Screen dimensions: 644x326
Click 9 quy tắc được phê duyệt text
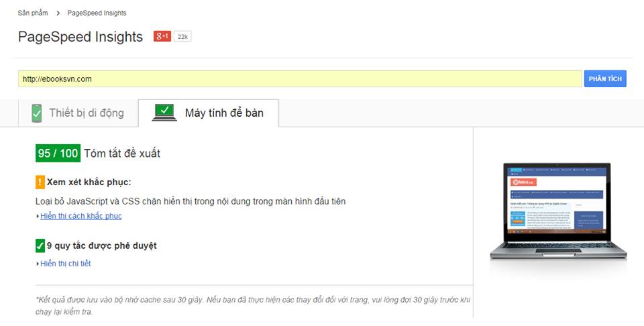(x=101, y=246)
